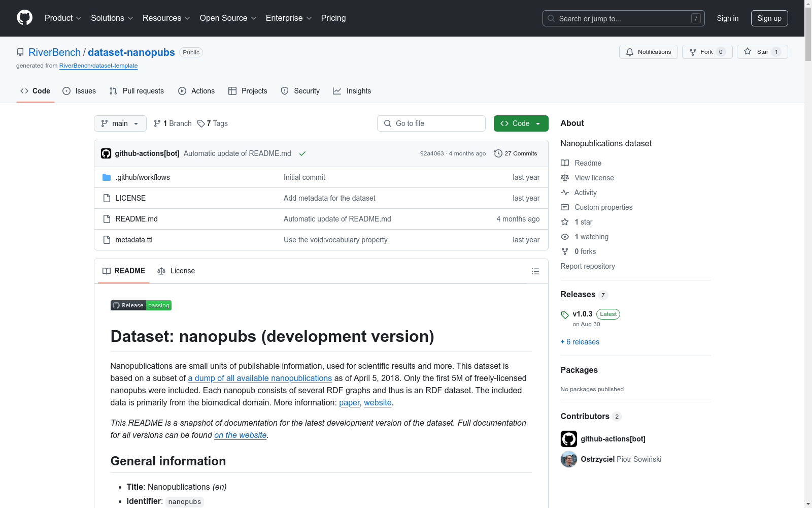
Task: Switch to the Security tab
Action: tap(300, 91)
